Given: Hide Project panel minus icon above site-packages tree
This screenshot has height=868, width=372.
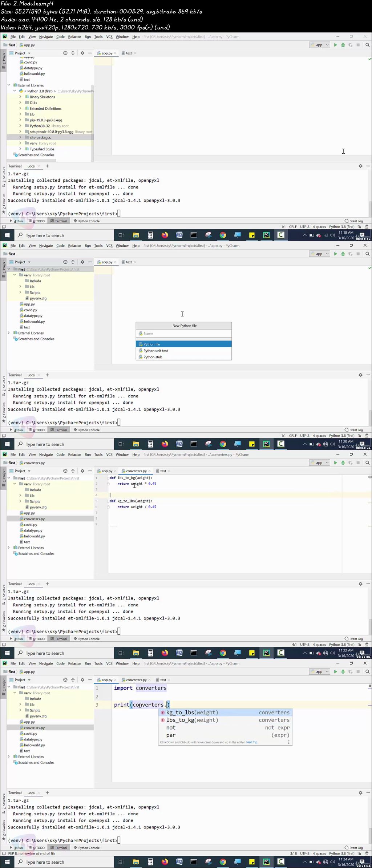Looking at the screenshot, I should pos(90,53).
